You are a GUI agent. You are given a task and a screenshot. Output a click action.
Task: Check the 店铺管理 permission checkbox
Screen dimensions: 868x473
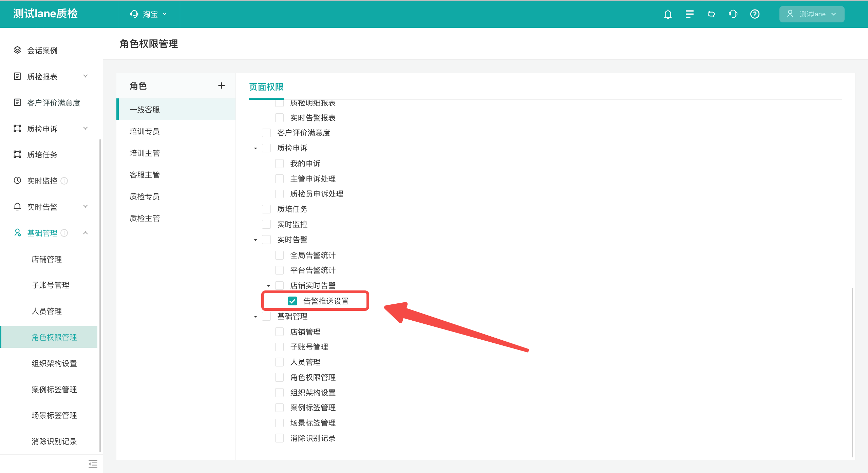click(279, 332)
